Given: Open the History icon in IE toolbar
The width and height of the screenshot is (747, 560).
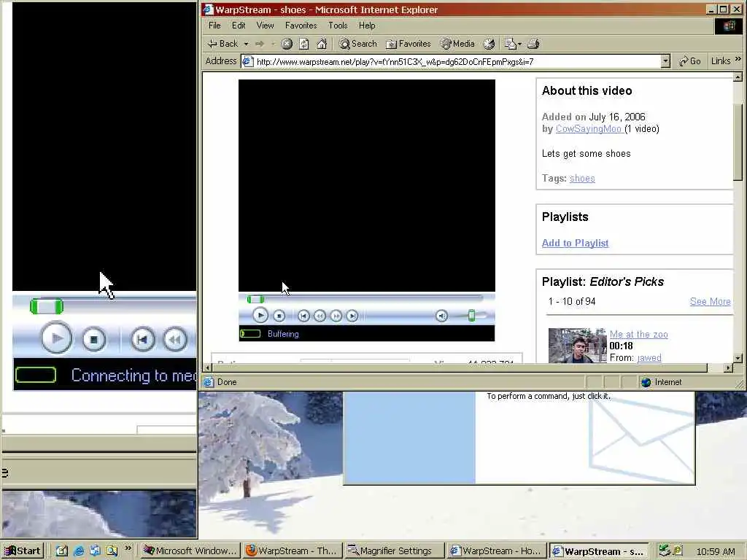Looking at the screenshot, I should pos(489,44).
